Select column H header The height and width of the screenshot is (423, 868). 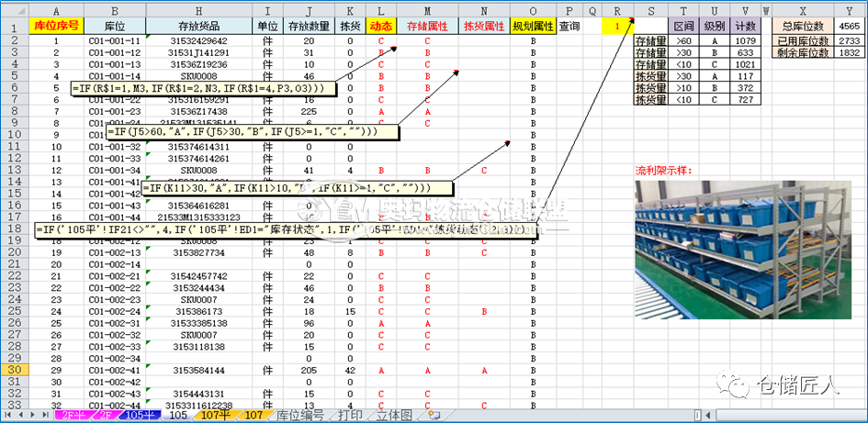198,10
